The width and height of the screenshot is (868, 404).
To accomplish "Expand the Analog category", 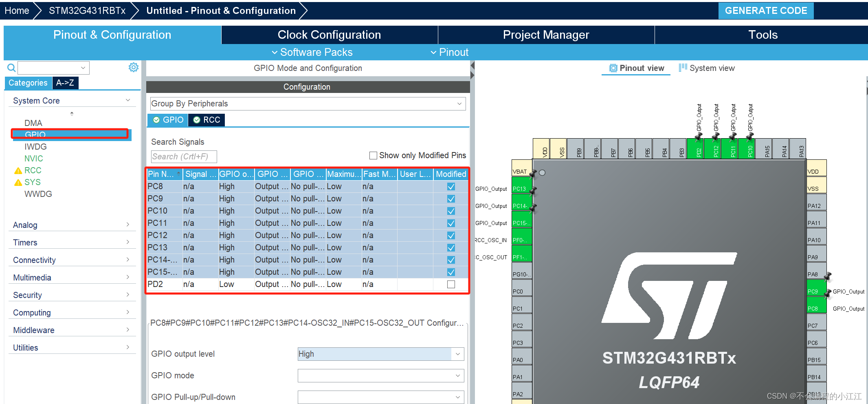I will (x=72, y=225).
